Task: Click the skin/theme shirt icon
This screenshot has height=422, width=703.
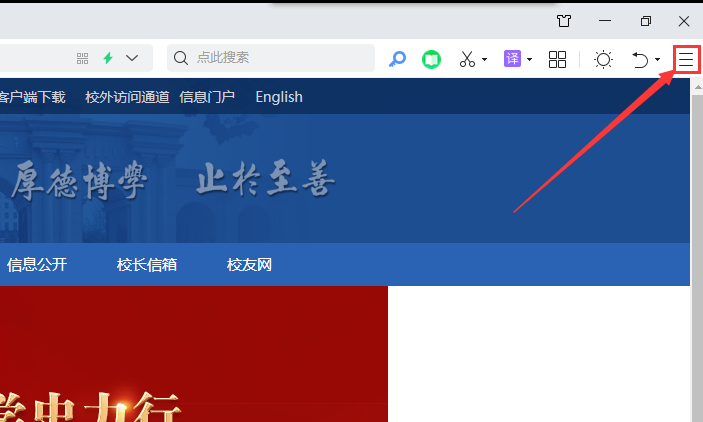Action: click(x=564, y=20)
